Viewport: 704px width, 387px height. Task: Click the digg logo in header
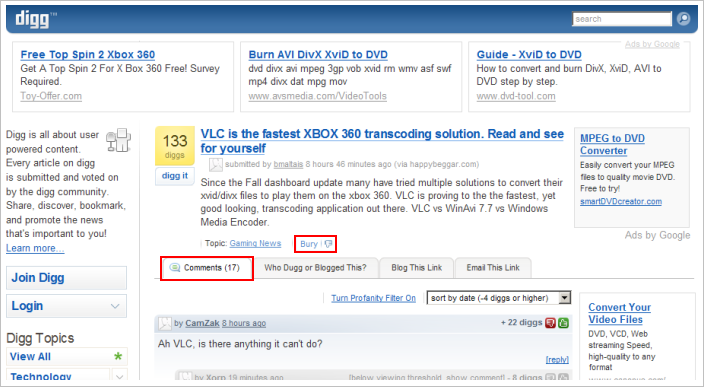tap(35, 19)
